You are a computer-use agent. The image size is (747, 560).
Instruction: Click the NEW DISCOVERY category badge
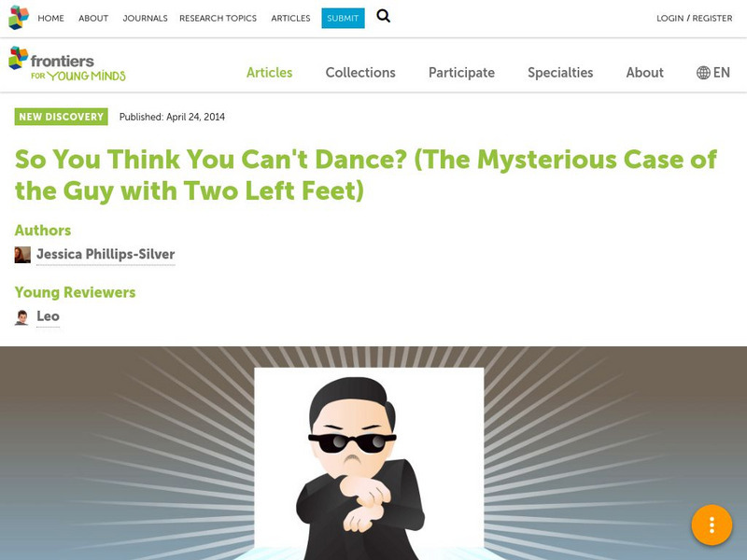click(62, 117)
